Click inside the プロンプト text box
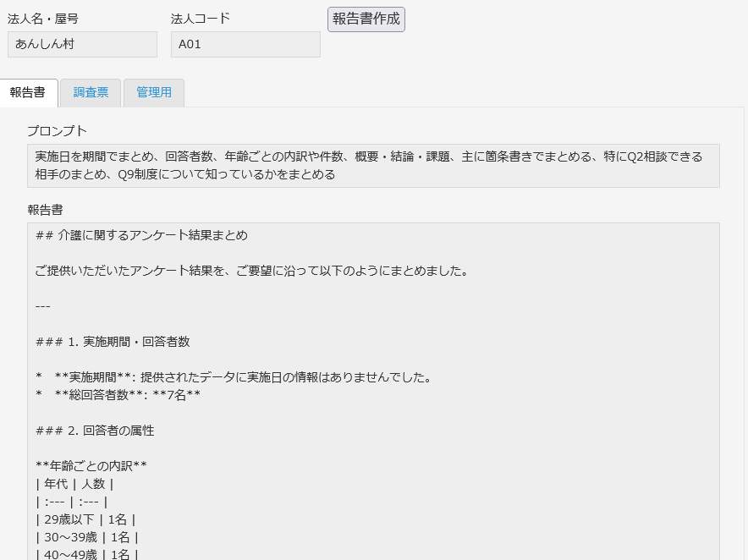This screenshot has height=560, width=748. [x=373, y=166]
